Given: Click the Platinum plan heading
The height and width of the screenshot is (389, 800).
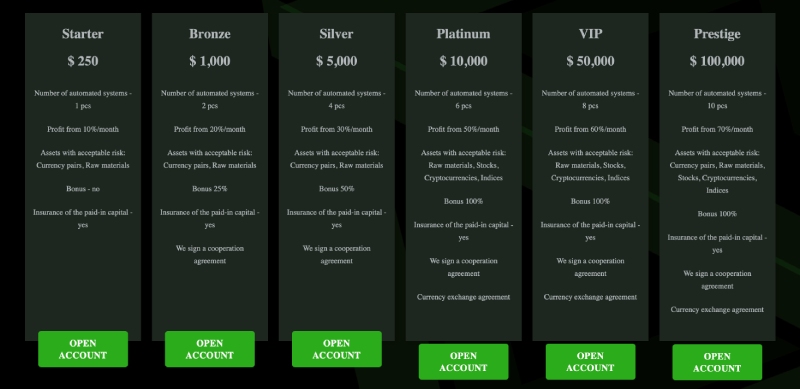Looking at the screenshot, I should [x=463, y=34].
